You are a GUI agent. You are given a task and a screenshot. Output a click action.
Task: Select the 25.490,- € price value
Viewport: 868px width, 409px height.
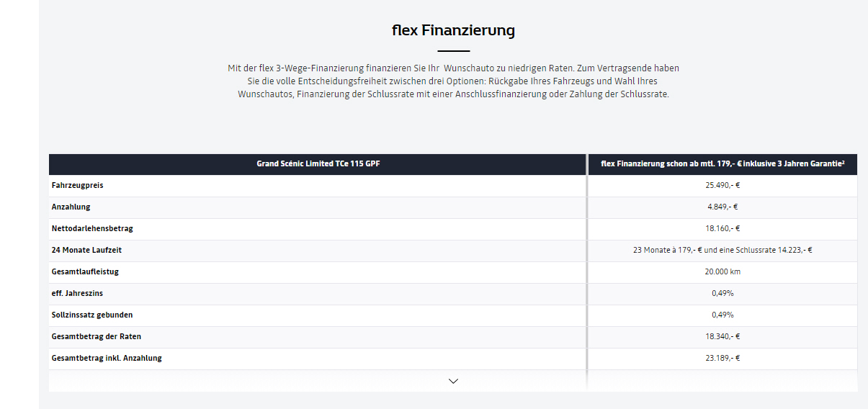[722, 185]
